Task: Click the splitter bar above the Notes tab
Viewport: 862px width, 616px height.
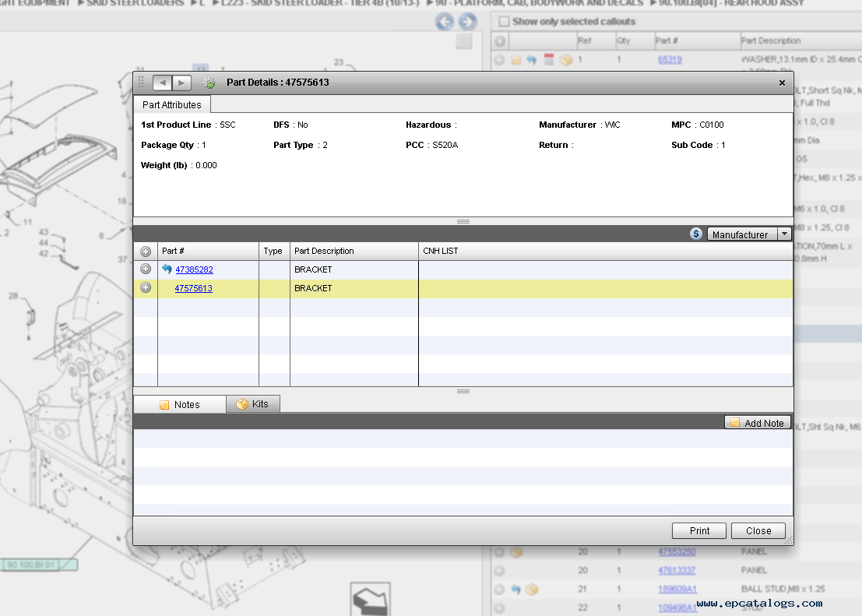Action: pyautogui.click(x=463, y=391)
